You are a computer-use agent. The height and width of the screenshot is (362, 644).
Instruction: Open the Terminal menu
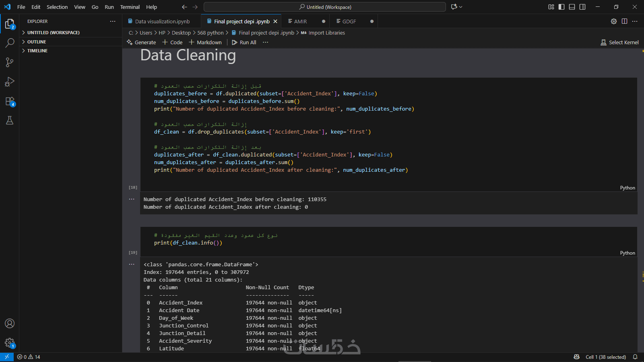[x=130, y=7]
